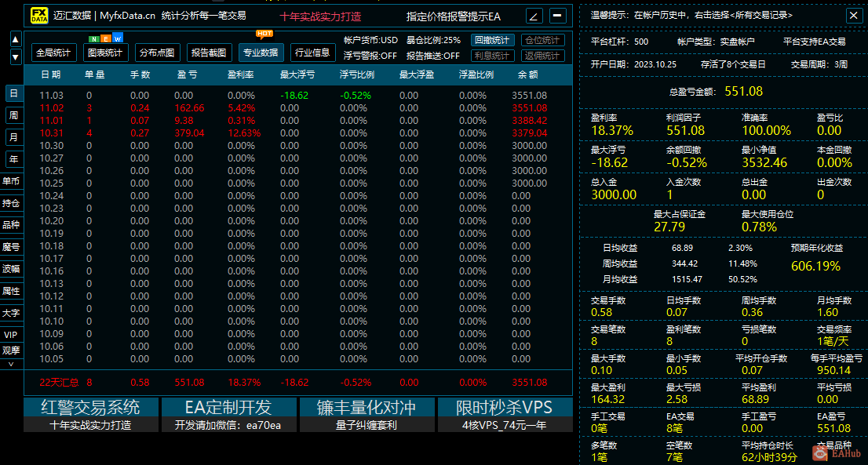The width and height of the screenshot is (868, 465).
Task: Open 魔号 in the sidebar
Action: (11, 247)
